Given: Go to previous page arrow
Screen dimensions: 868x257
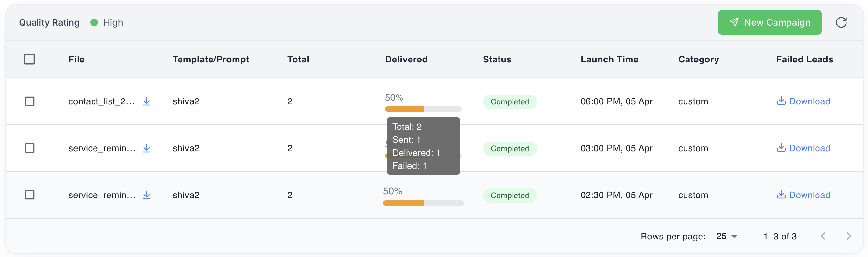Looking at the screenshot, I should point(823,236).
